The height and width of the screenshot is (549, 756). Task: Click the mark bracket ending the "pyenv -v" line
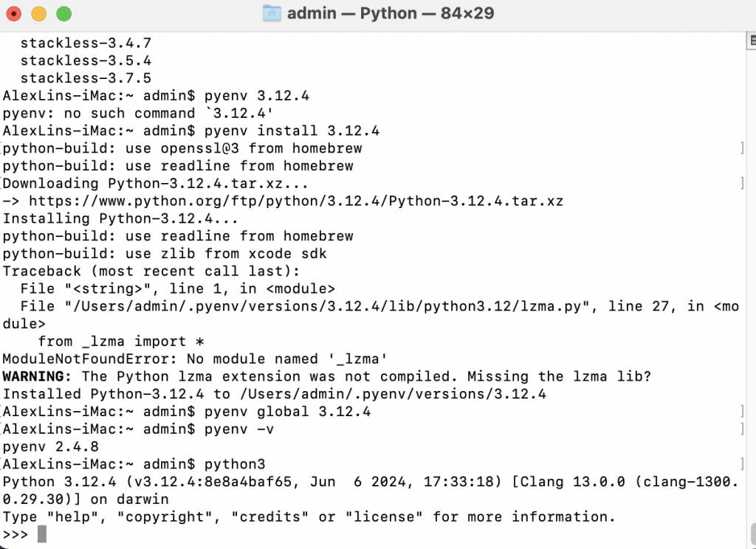coord(742,429)
